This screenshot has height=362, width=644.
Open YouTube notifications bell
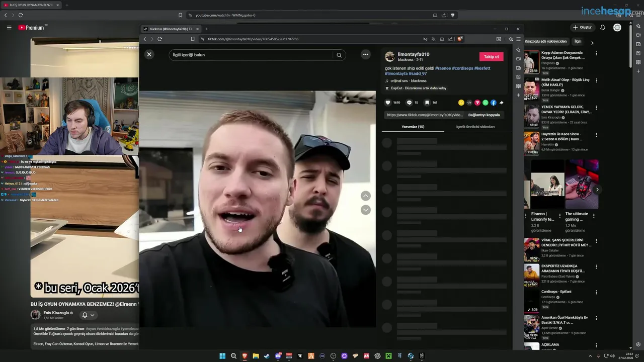pyautogui.click(x=603, y=28)
